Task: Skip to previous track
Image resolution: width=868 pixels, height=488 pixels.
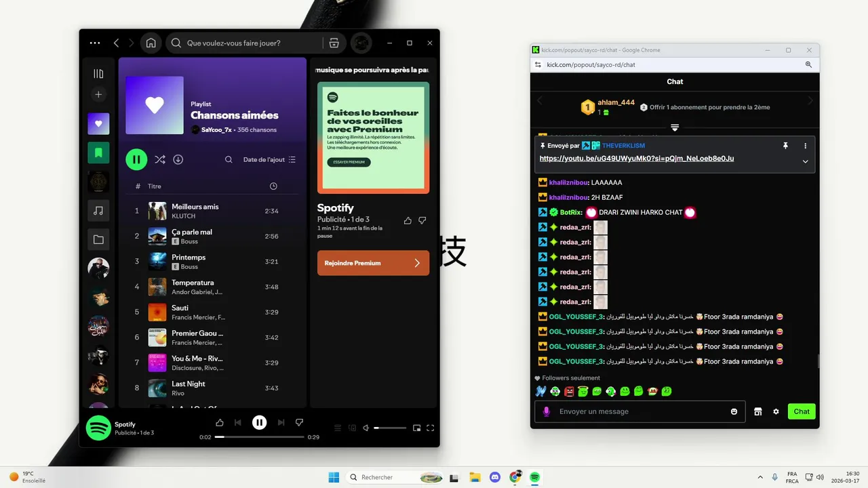Action: [x=237, y=422]
